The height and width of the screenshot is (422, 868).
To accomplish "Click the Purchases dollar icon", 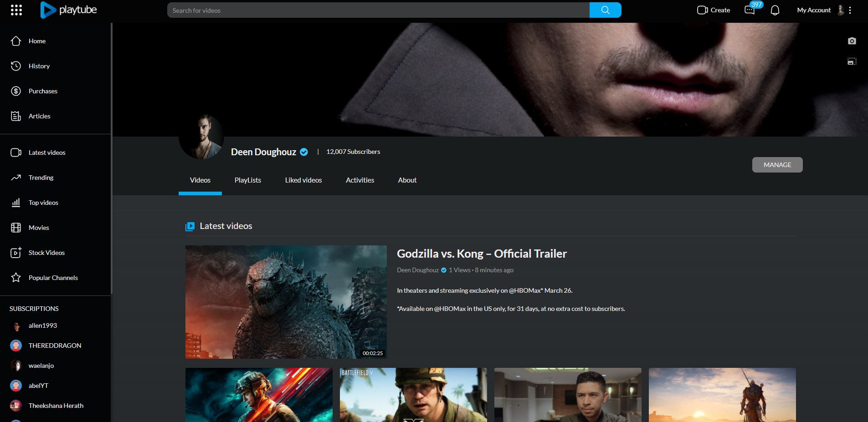I will pyautogui.click(x=16, y=91).
